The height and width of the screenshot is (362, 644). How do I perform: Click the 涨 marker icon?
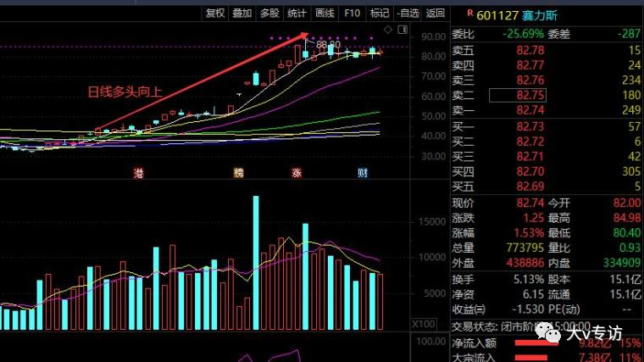click(x=297, y=173)
